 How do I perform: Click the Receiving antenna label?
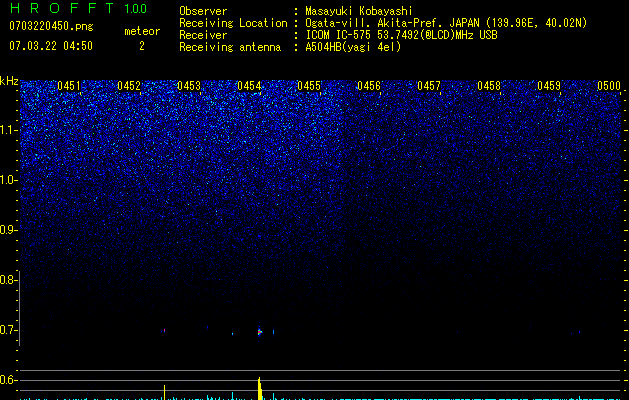[x=230, y=47]
